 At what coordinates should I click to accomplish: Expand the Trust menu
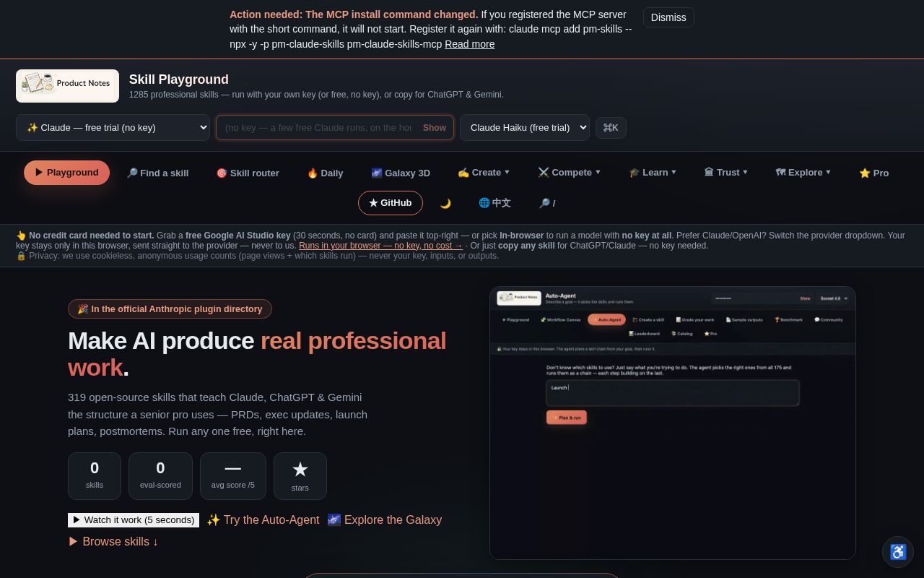click(726, 173)
